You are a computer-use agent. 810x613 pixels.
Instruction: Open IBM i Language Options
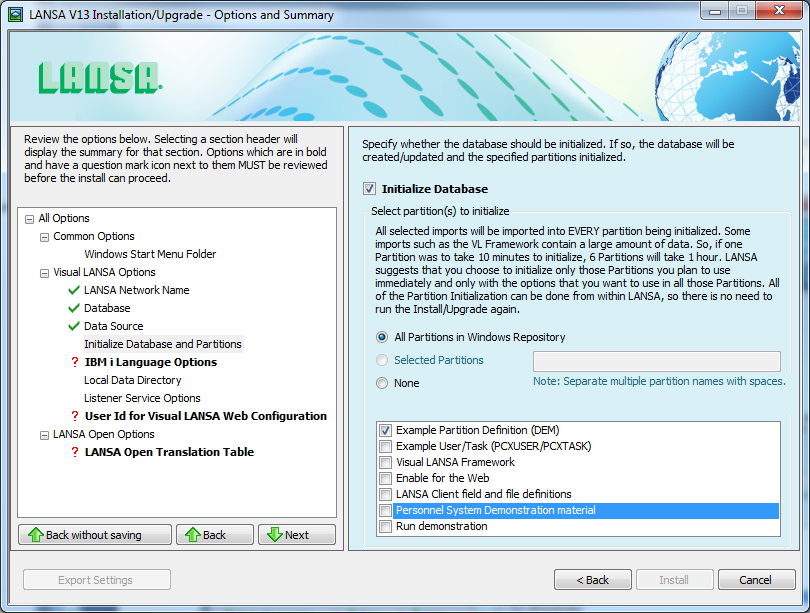click(151, 363)
